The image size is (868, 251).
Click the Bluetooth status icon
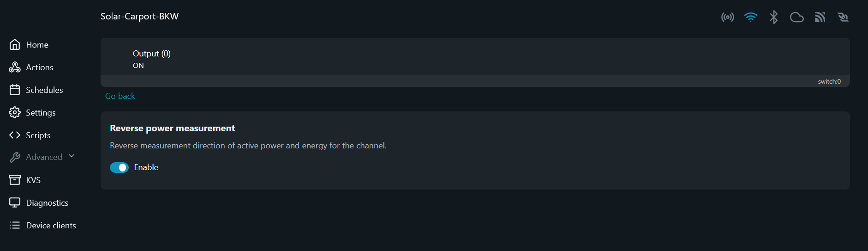[x=773, y=18]
